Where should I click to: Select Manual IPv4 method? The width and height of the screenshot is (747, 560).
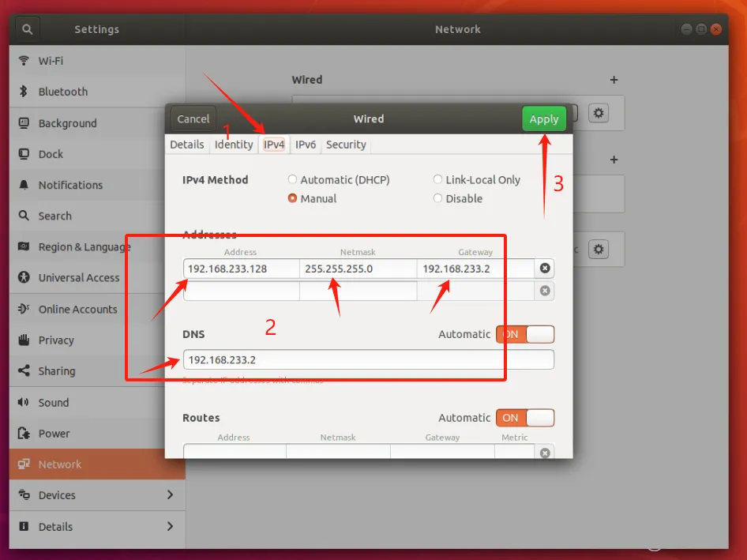click(x=312, y=198)
